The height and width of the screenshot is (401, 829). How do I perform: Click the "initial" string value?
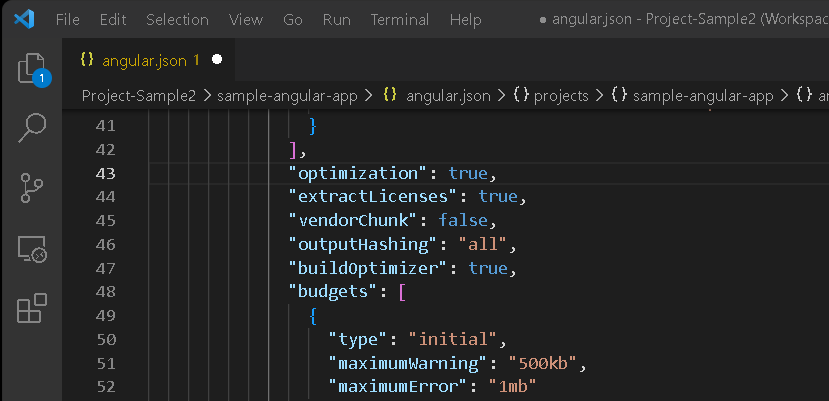click(x=453, y=339)
